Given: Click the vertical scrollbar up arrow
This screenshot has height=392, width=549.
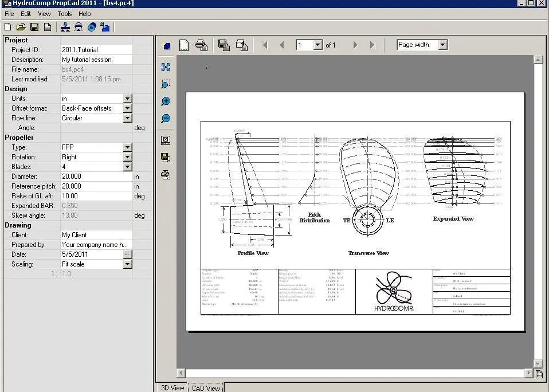Looking at the screenshot, I should point(538,60).
